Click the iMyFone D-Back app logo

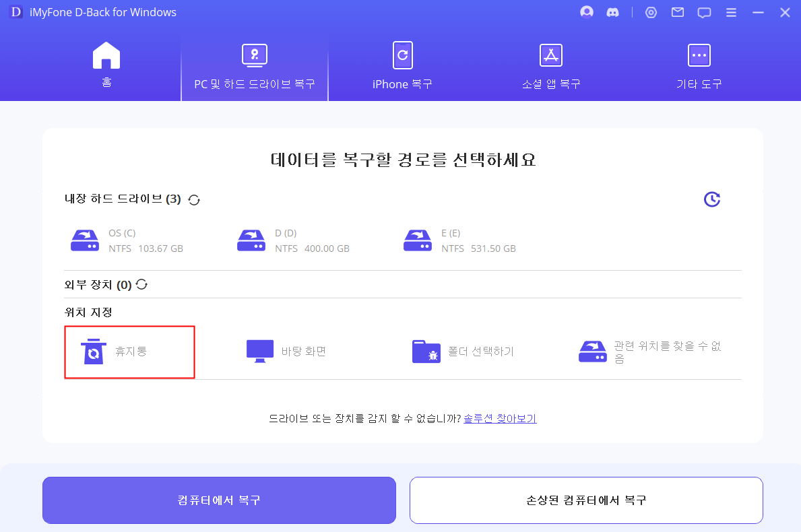(16, 11)
